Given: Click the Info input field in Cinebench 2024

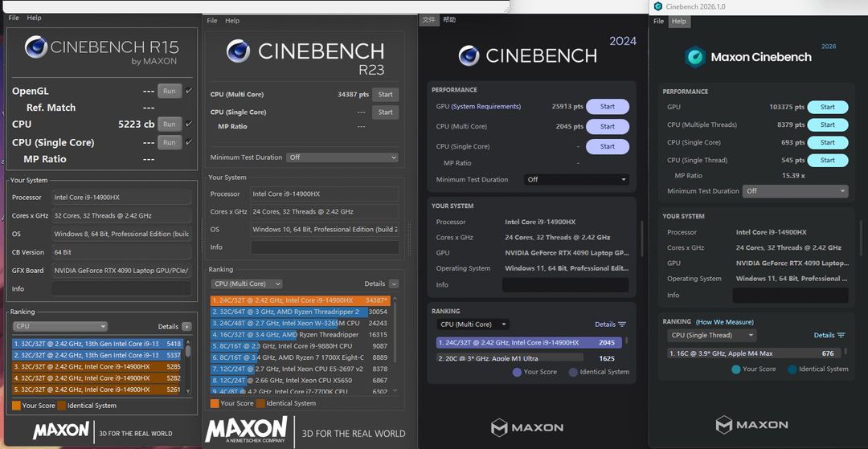Looking at the screenshot, I should [x=565, y=285].
